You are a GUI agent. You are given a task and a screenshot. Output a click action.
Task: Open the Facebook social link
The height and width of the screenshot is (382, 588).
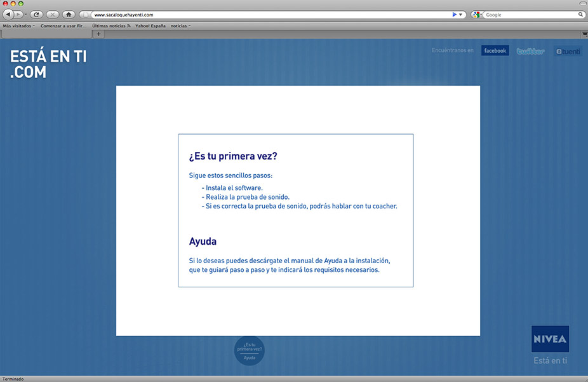click(x=495, y=51)
